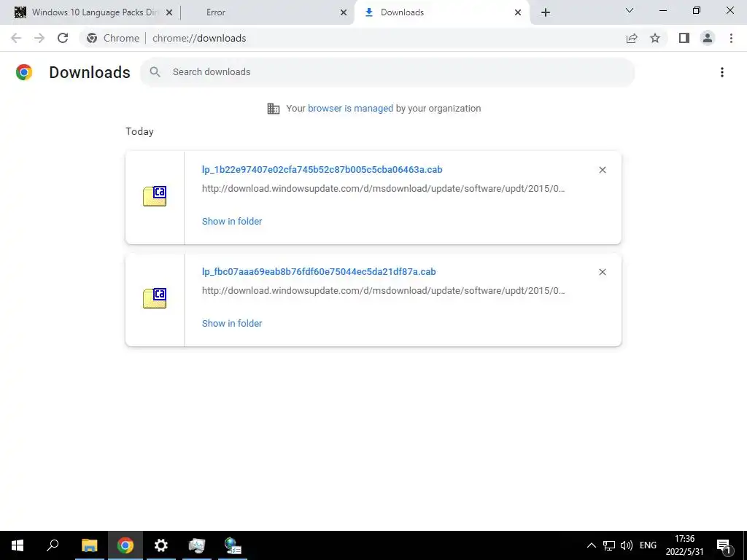Click the cab file icon for lp_fbc07aaa
This screenshot has width=747, height=560.
[155, 298]
